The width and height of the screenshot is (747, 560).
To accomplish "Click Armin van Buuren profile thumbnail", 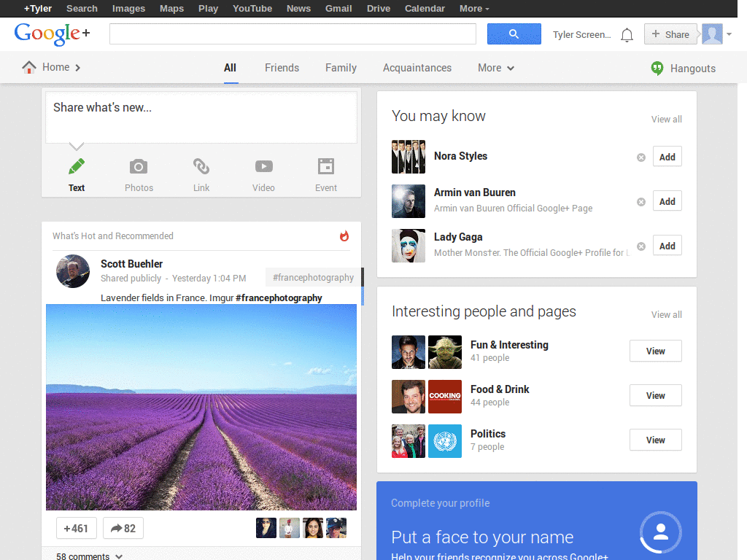I will coord(409,201).
